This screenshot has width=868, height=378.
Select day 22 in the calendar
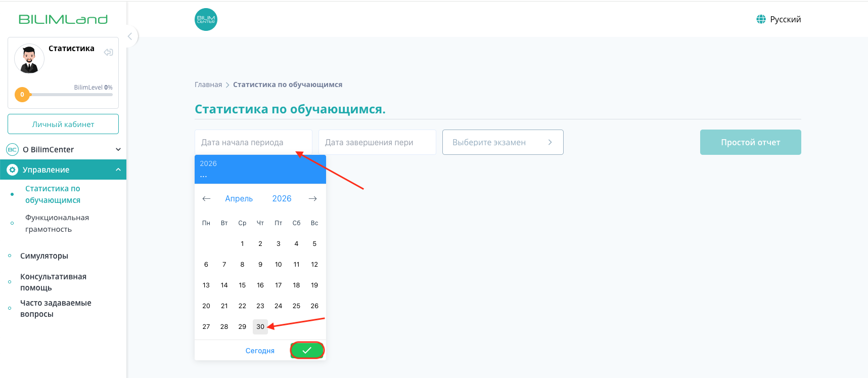242,306
